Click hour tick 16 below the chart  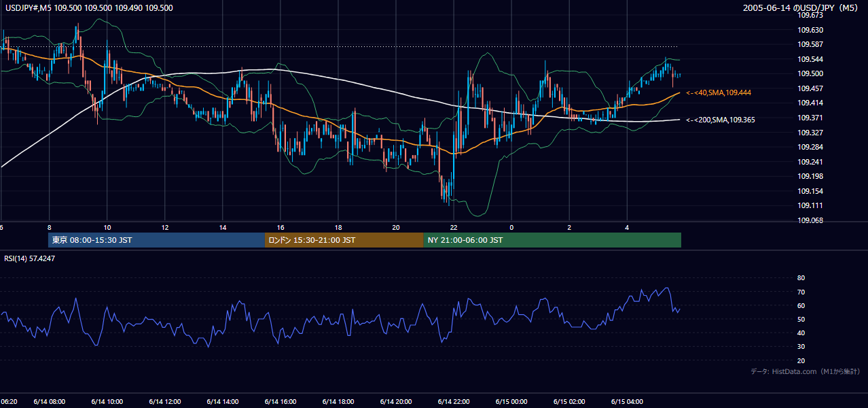pos(280,227)
